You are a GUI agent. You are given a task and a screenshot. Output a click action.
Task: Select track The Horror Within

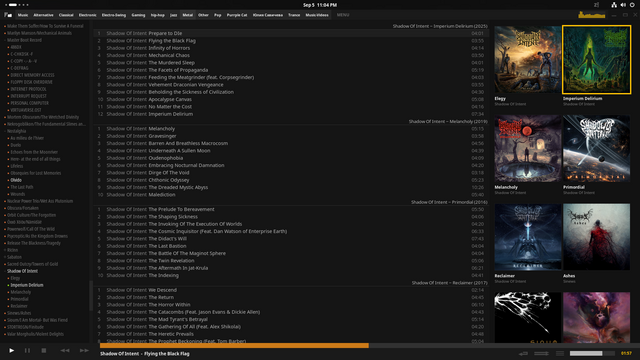(291, 305)
